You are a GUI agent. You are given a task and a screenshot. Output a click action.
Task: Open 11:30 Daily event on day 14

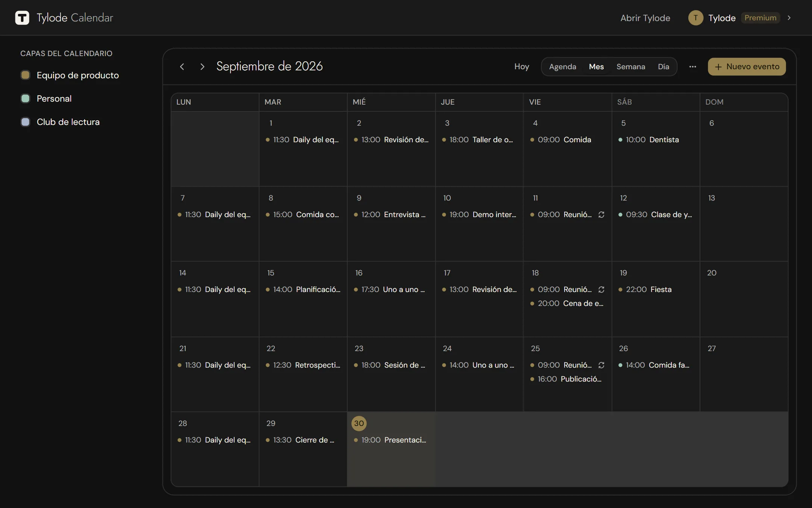click(215, 289)
